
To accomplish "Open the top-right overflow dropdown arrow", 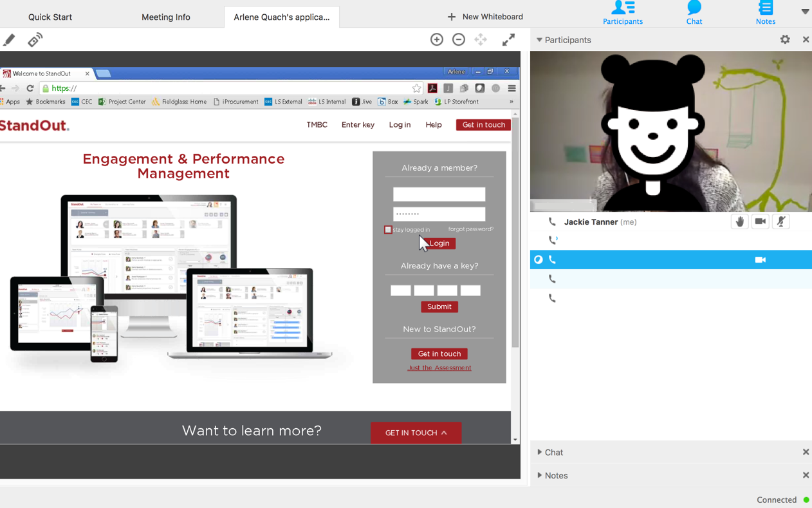I will (805, 12).
